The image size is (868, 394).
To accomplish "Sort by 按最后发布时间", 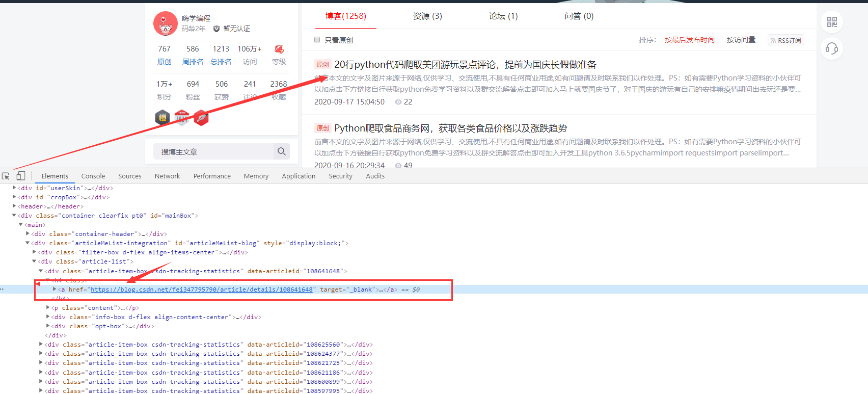I will [x=689, y=40].
